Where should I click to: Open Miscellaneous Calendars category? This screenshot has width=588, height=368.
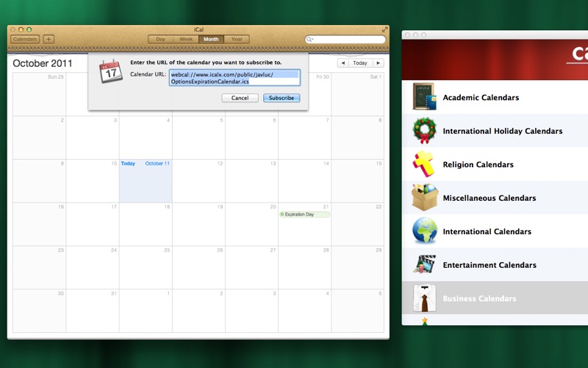pos(495,197)
